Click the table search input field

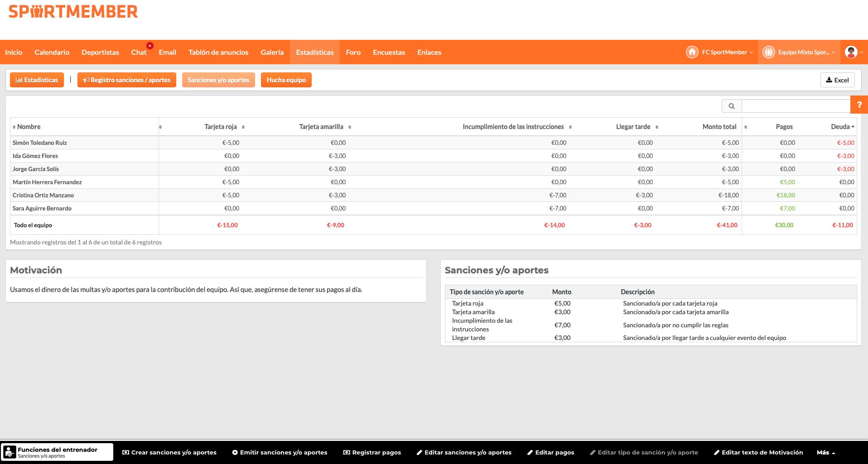[x=796, y=106]
